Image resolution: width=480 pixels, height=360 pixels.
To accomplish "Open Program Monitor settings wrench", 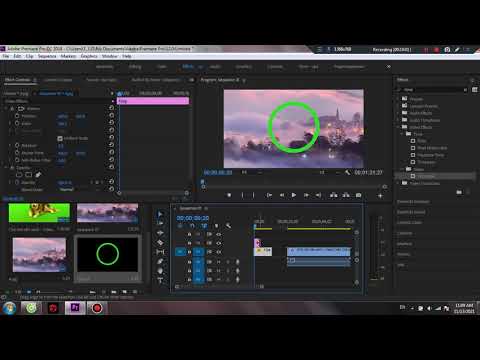I will coord(347,172).
